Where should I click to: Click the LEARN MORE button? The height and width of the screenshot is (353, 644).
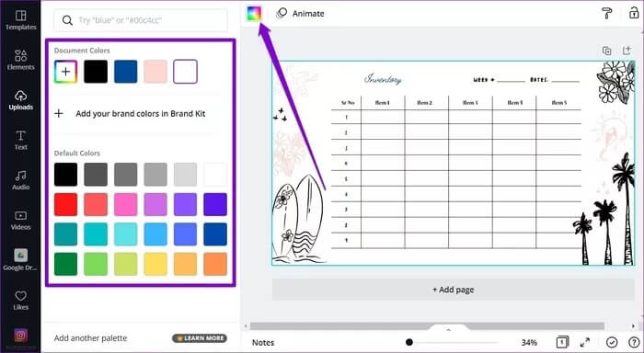[200, 338]
